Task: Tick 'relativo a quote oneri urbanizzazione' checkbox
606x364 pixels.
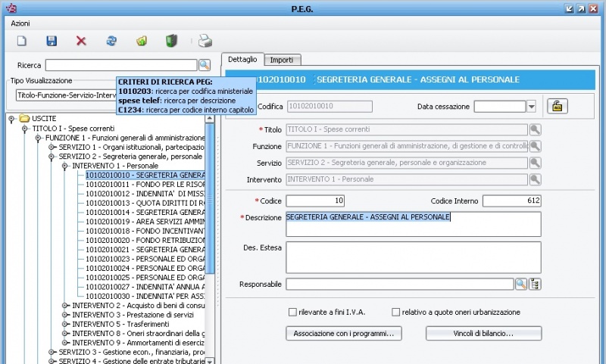Action: pyautogui.click(x=395, y=312)
